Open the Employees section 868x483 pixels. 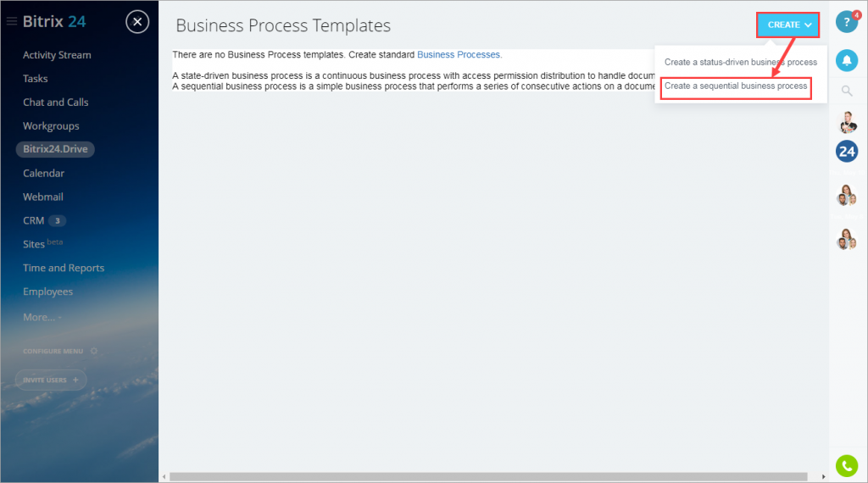pyautogui.click(x=48, y=291)
